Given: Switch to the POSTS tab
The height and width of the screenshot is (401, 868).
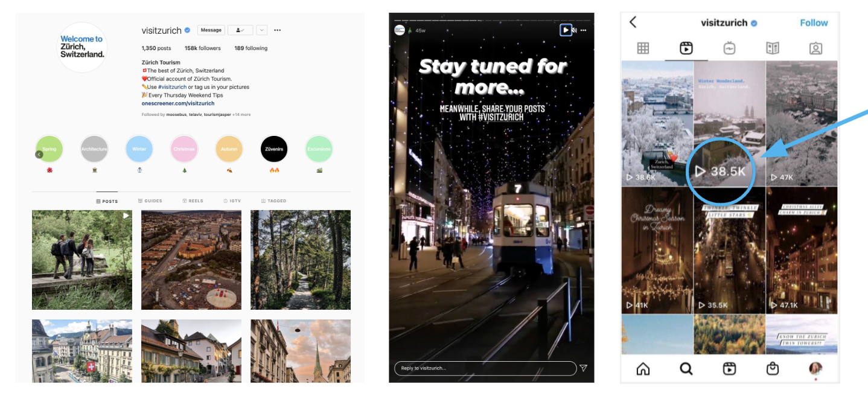Looking at the screenshot, I should click(x=107, y=201).
